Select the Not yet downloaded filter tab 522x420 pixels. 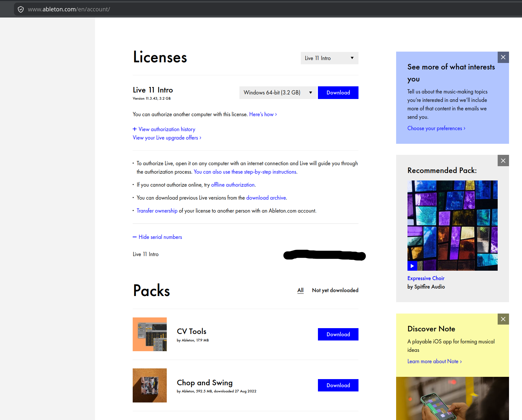click(x=335, y=290)
